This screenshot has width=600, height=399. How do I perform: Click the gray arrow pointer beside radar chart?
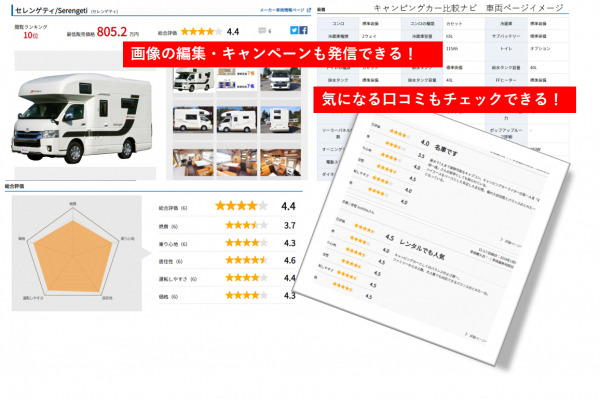tap(146, 253)
